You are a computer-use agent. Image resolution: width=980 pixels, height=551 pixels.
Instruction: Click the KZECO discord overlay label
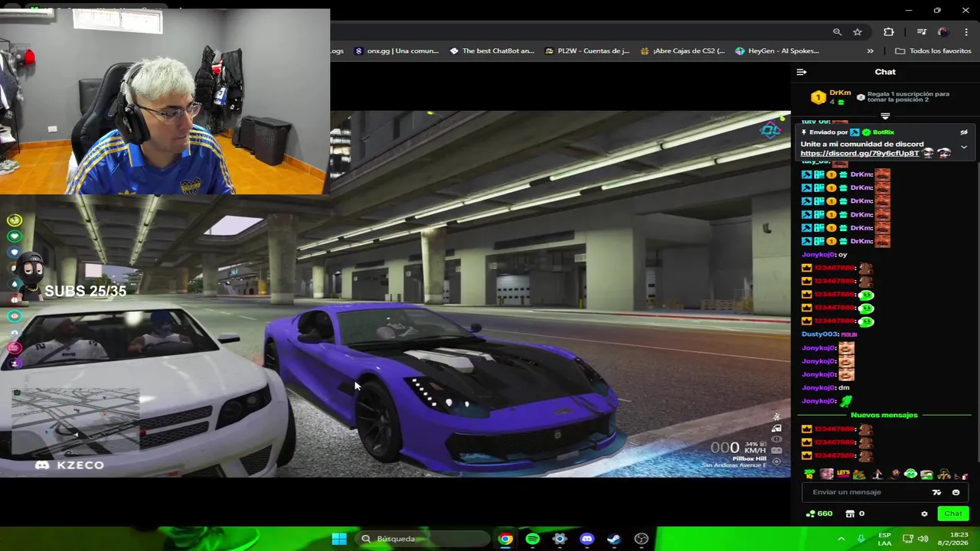click(x=69, y=465)
